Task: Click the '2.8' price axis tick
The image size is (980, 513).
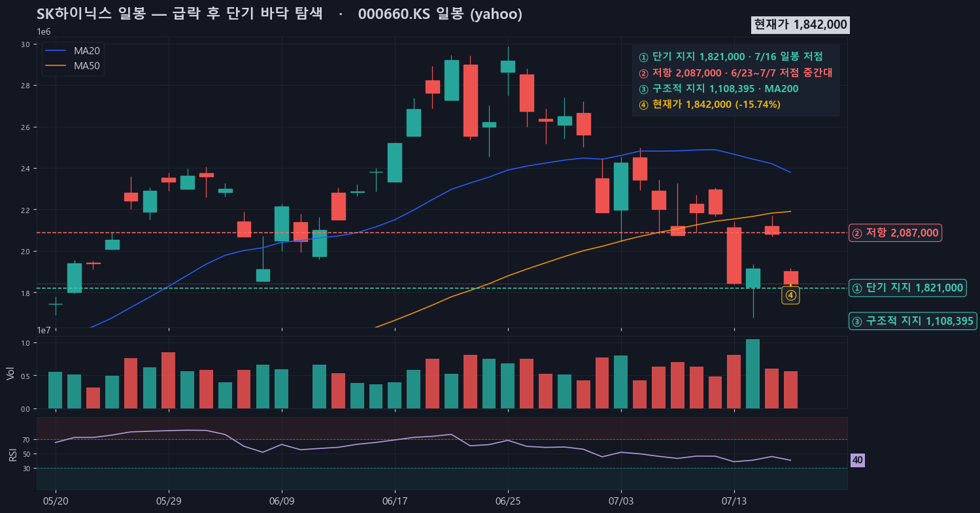Action: coord(27,86)
